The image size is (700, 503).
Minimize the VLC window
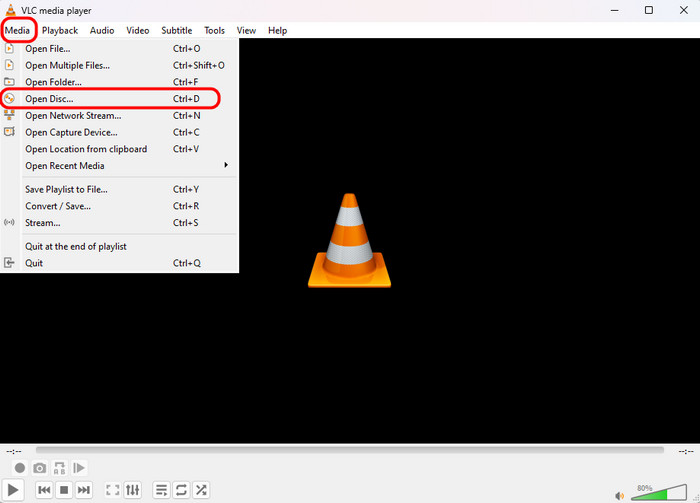click(615, 10)
